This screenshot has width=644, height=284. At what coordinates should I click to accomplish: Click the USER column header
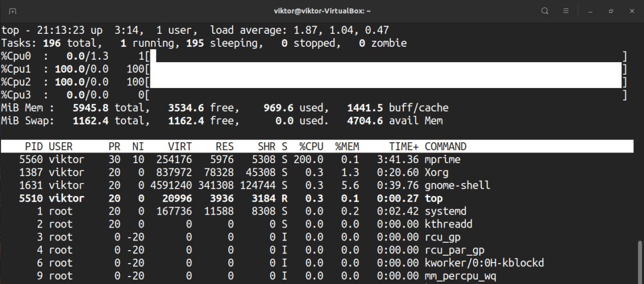(x=60, y=146)
